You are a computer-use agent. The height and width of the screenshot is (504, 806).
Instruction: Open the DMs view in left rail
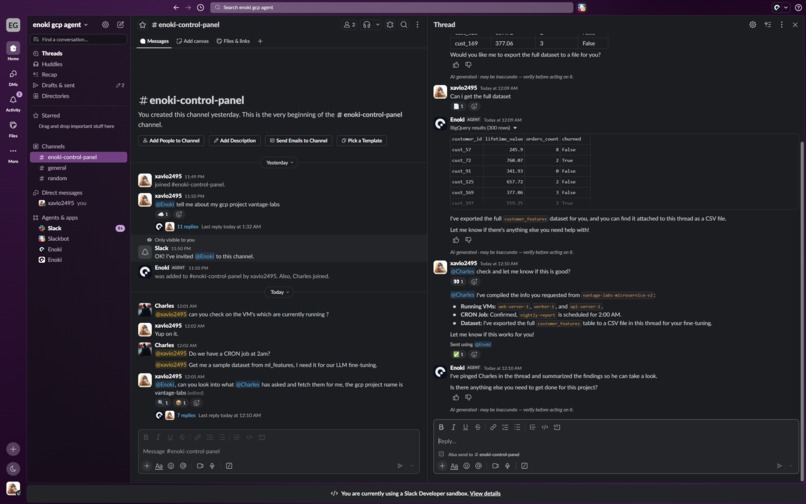tap(13, 76)
